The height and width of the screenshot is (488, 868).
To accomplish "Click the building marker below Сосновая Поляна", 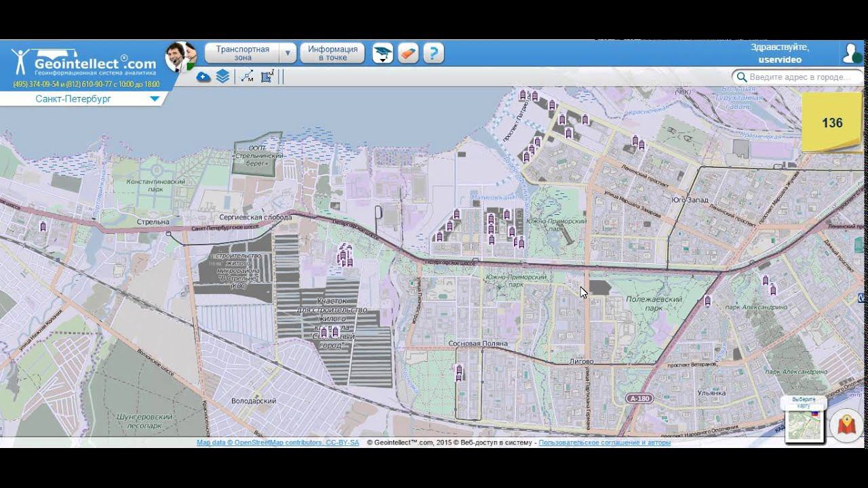I will coord(459,370).
